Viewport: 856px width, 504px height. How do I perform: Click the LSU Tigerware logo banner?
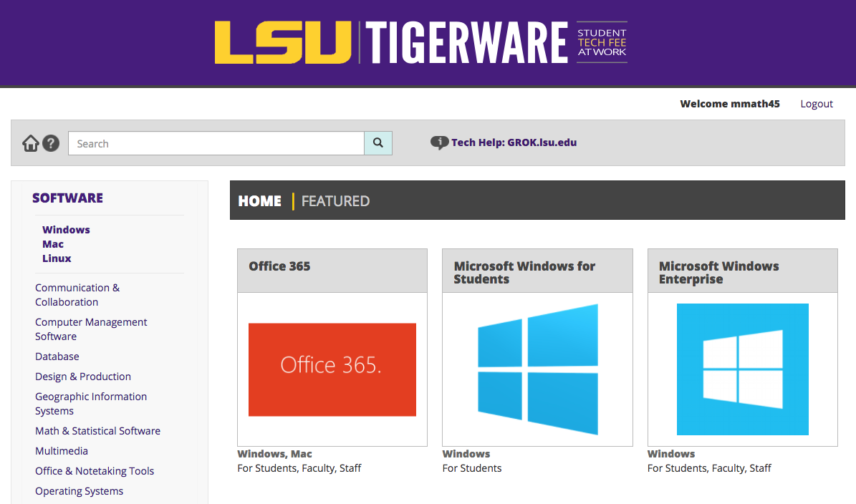[x=421, y=42]
